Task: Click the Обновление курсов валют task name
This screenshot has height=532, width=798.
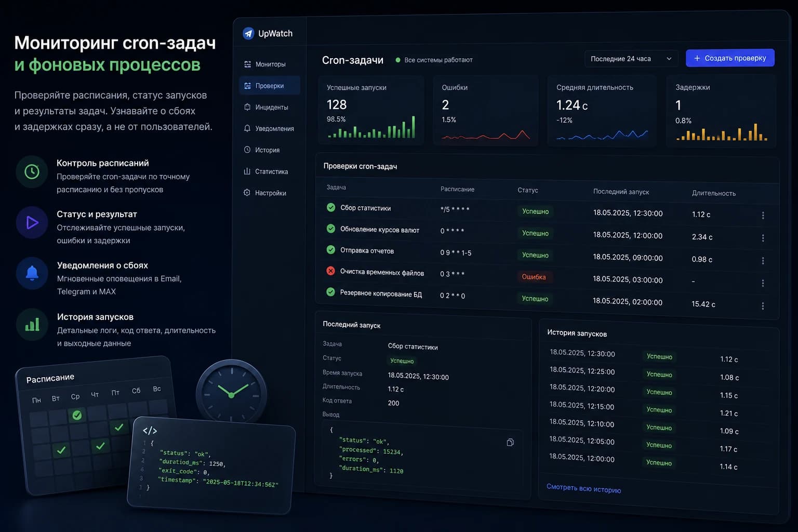Action: click(380, 230)
